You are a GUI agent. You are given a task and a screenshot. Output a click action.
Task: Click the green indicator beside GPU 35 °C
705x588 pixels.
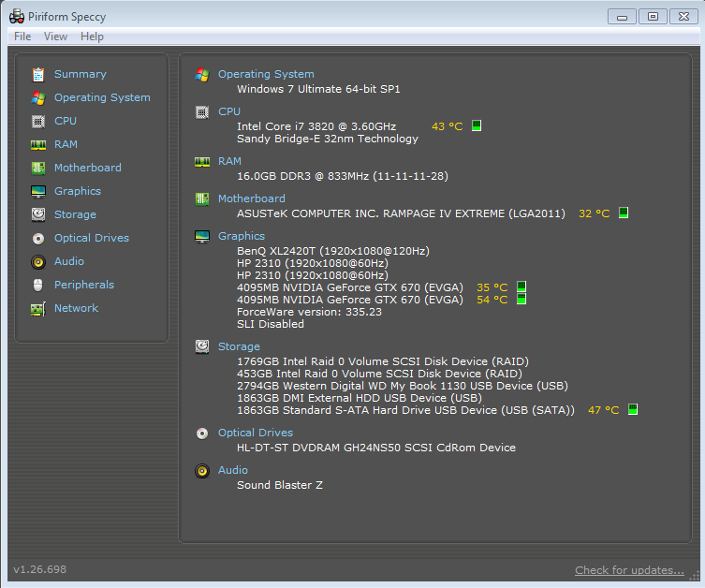[x=521, y=287]
